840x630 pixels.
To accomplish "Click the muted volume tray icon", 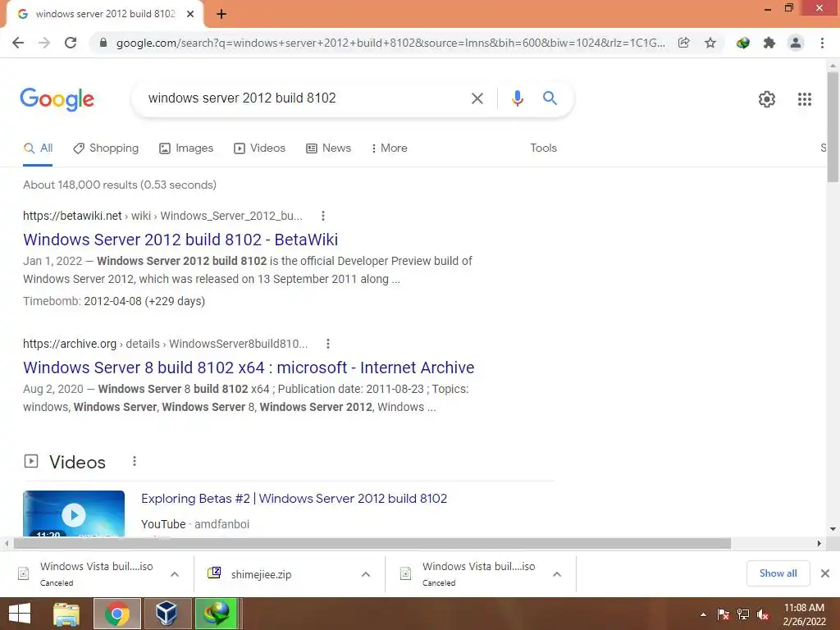I will (763, 614).
